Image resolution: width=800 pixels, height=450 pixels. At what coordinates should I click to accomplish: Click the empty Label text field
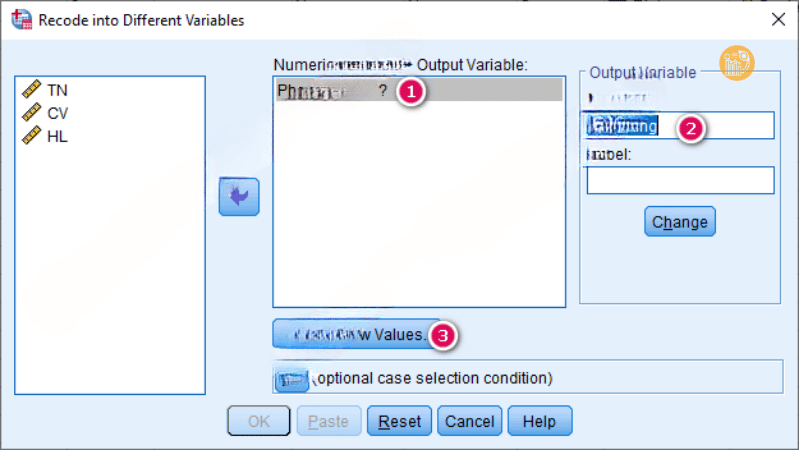(680, 180)
